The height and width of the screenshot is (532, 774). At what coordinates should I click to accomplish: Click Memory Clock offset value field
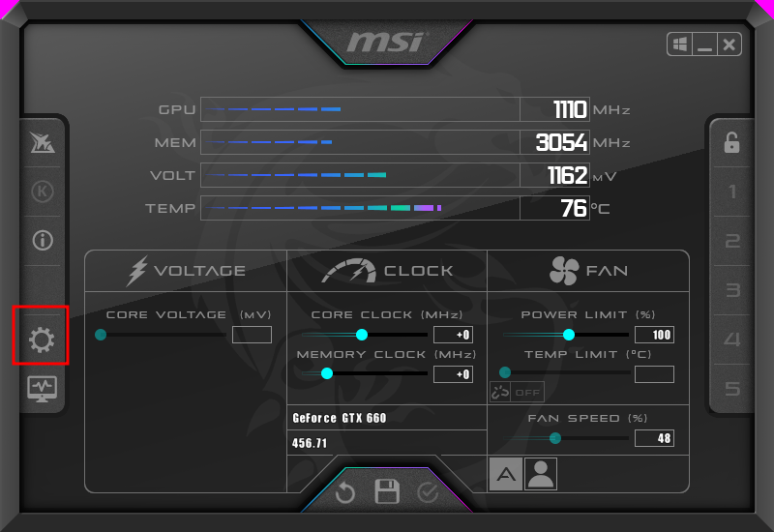[x=453, y=374]
